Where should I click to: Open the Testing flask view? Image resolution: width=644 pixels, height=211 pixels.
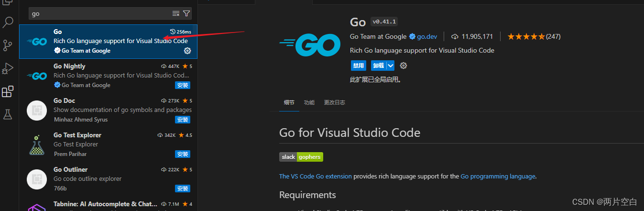point(8,114)
